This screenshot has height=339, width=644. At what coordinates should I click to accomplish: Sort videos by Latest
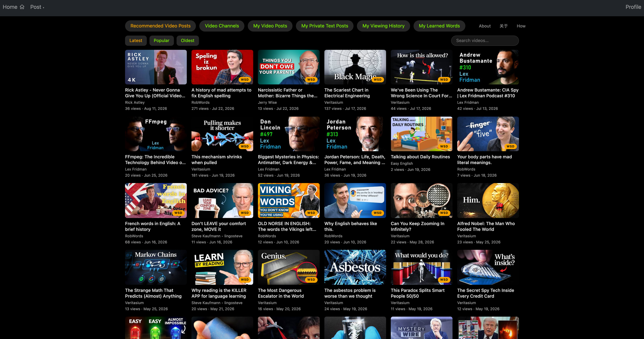(136, 40)
